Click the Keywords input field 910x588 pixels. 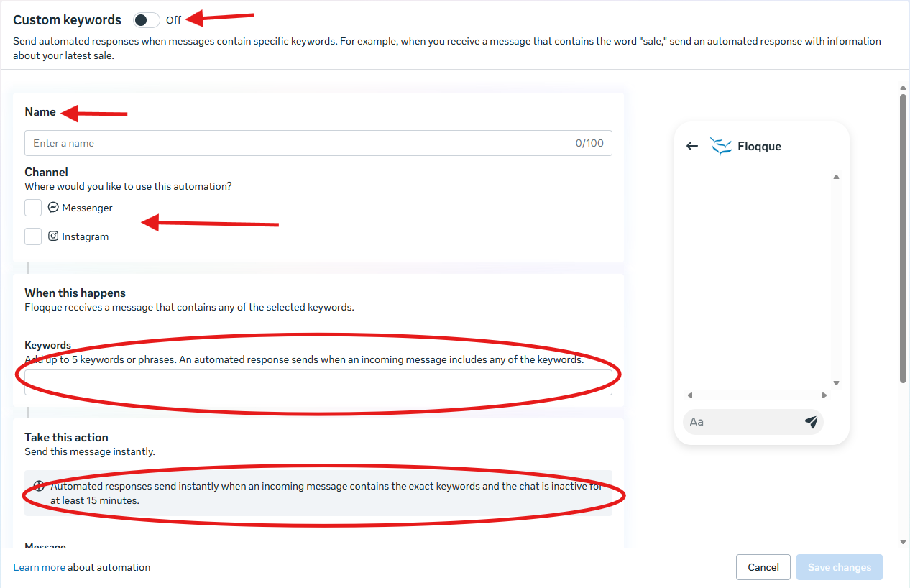coord(318,382)
